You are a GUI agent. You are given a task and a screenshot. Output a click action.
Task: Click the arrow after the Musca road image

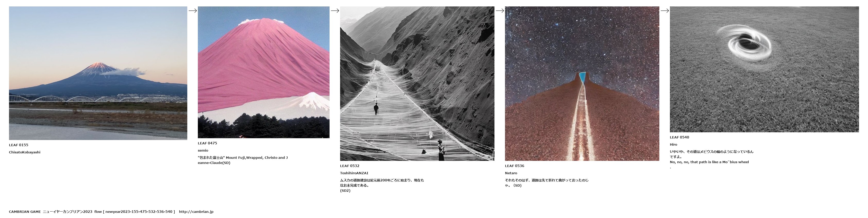(500, 11)
